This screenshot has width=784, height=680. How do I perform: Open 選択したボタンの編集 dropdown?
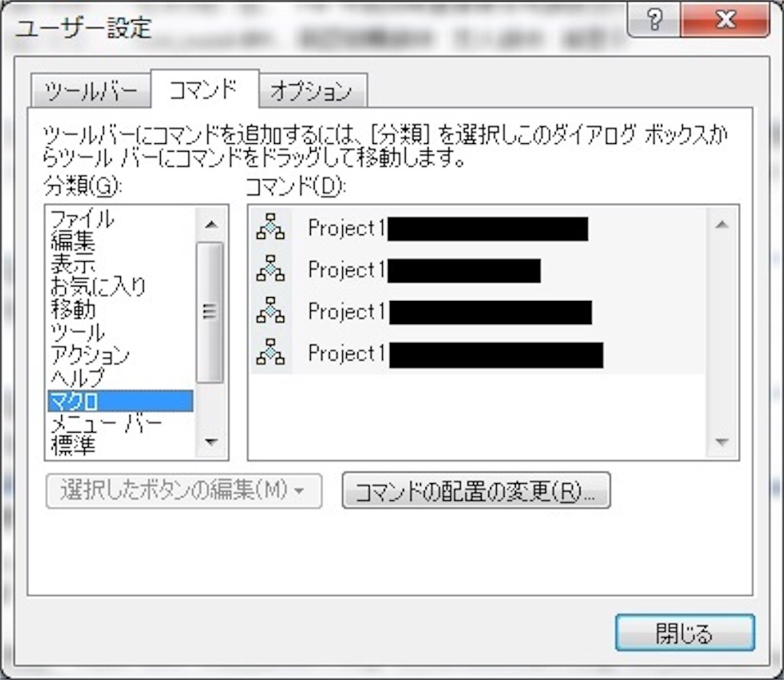[x=184, y=491]
